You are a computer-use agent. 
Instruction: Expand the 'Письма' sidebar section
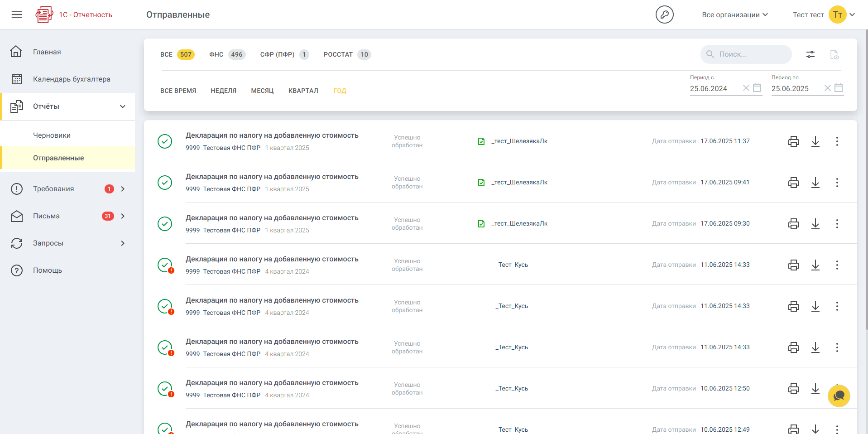click(x=122, y=216)
